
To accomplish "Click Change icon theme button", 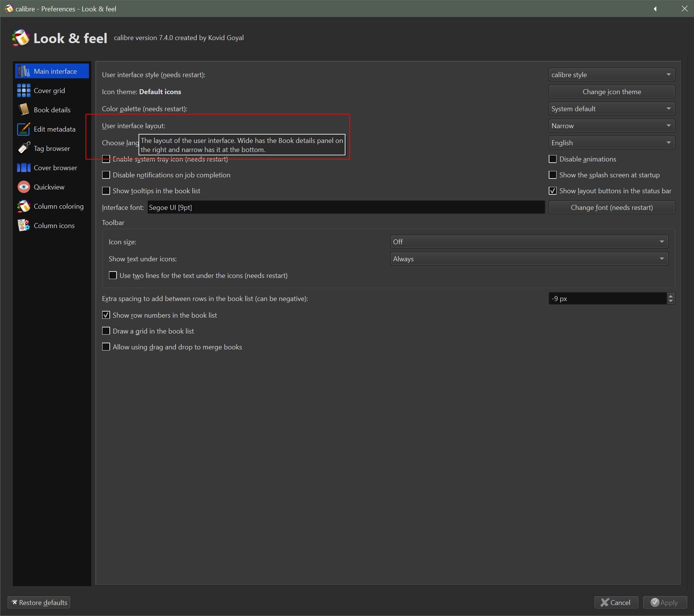I will (x=612, y=92).
